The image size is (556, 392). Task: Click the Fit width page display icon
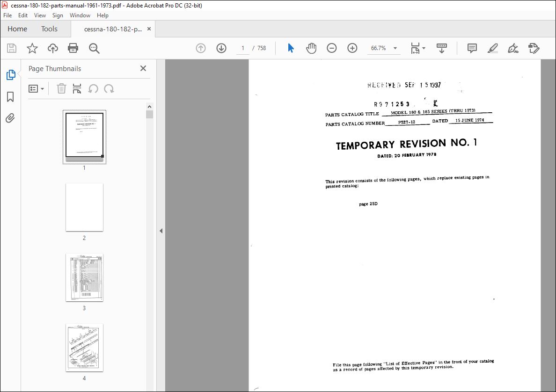coord(415,48)
